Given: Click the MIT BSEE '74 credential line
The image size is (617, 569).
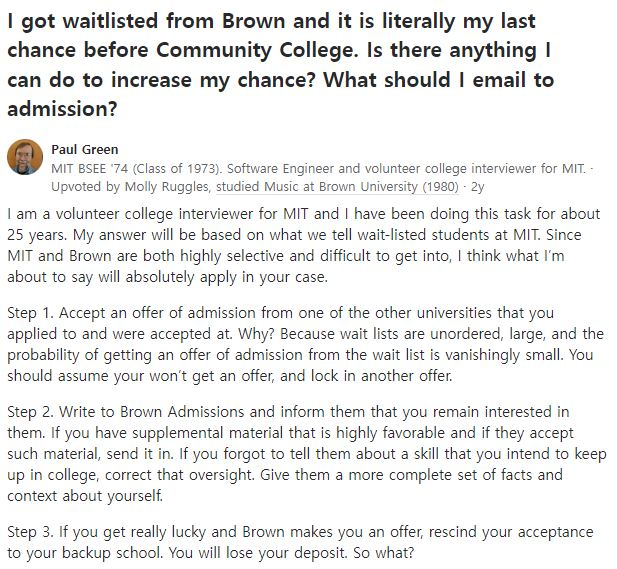Looking at the screenshot, I should (319, 168).
